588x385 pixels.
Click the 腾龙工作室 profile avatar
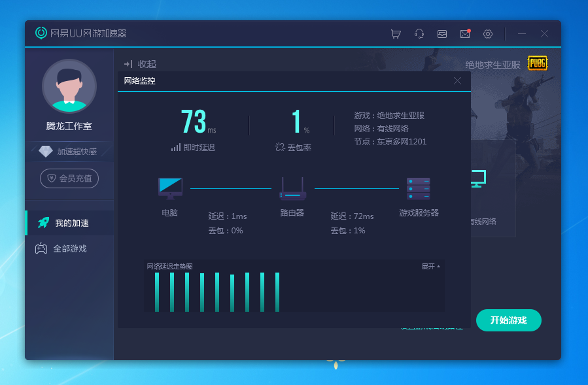click(x=69, y=86)
